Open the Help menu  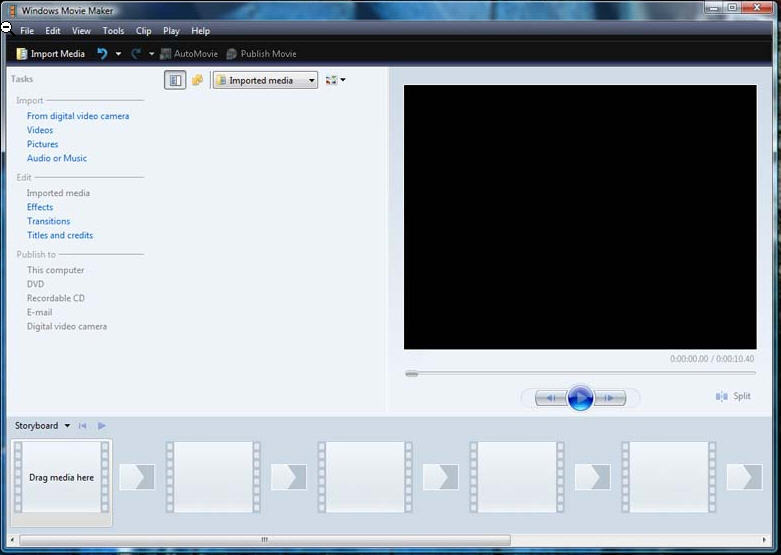(201, 31)
